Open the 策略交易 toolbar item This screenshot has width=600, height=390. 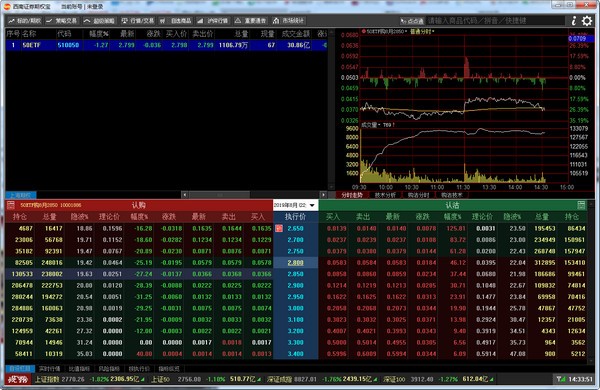pos(62,21)
